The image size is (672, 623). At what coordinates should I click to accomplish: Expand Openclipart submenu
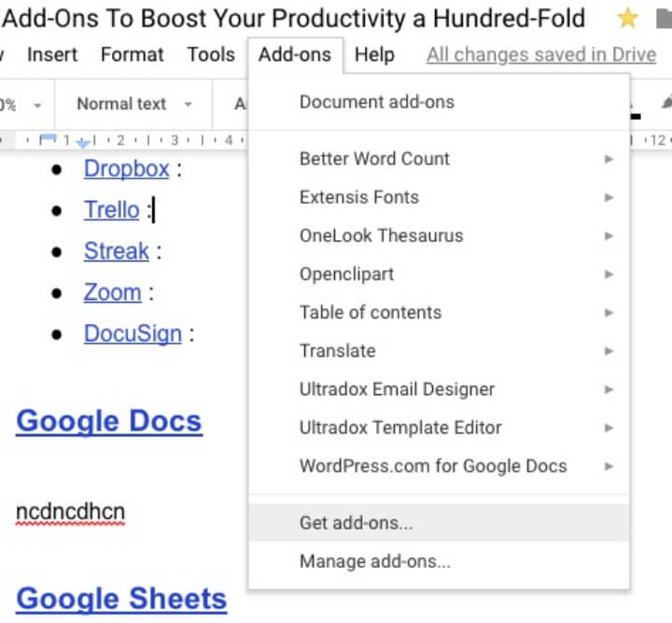click(439, 274)
